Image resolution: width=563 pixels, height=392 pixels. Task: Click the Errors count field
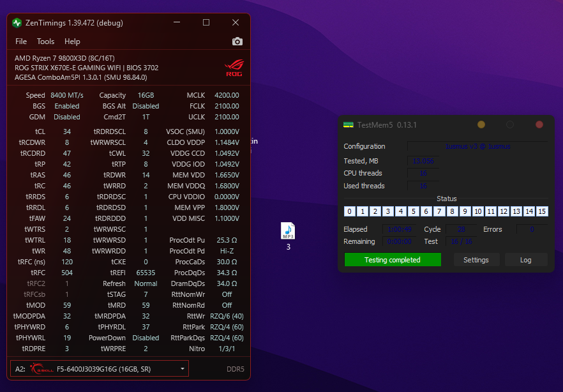click(x=532, y=229)
